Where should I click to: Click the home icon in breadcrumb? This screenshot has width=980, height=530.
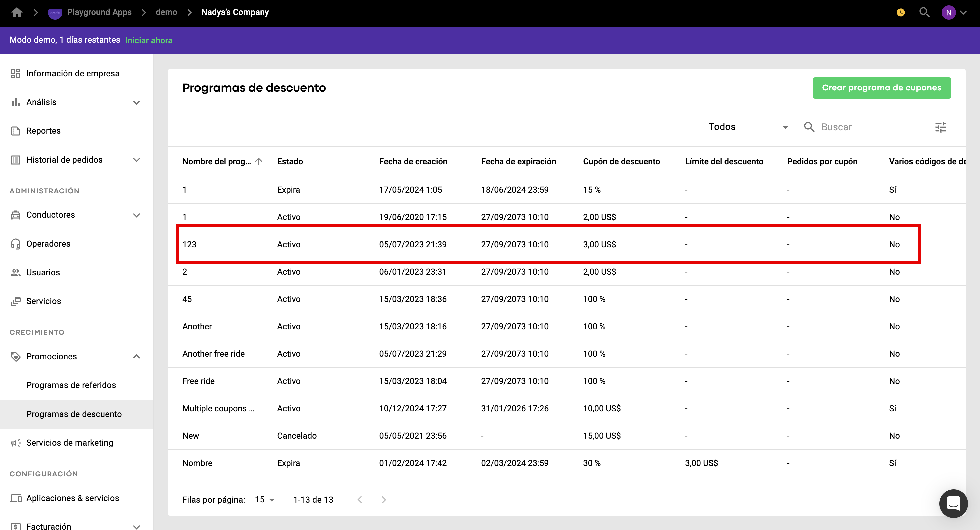click(x=17, y=12)
